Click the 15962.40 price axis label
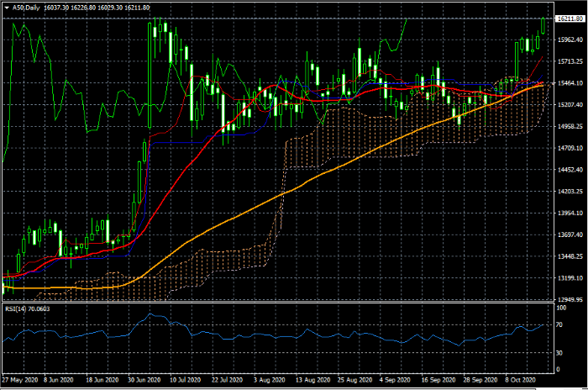 pos(570,40)
